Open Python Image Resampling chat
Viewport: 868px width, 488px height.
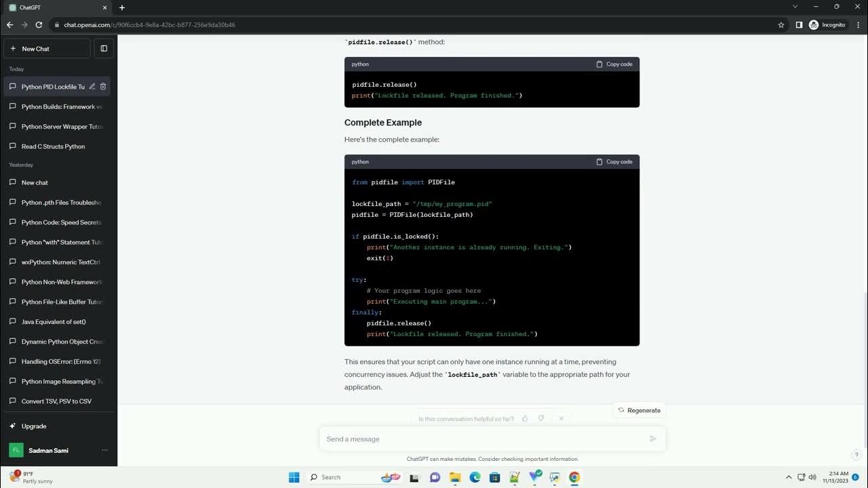click(57, 382)
